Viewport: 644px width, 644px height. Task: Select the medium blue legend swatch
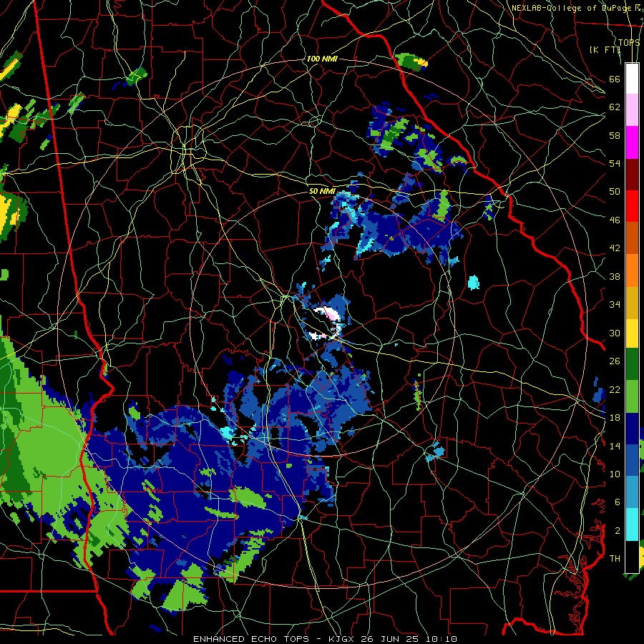[x=632, y=460]
